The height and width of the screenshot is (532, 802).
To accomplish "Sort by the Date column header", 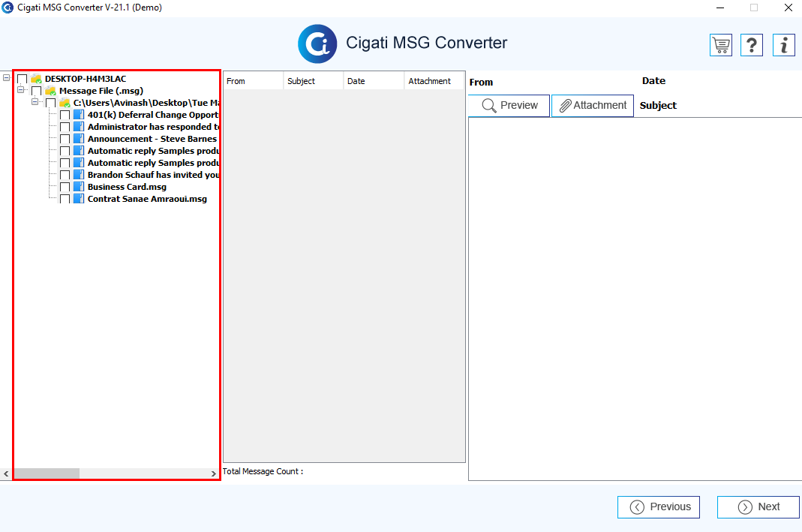I will tap(374, 81).
